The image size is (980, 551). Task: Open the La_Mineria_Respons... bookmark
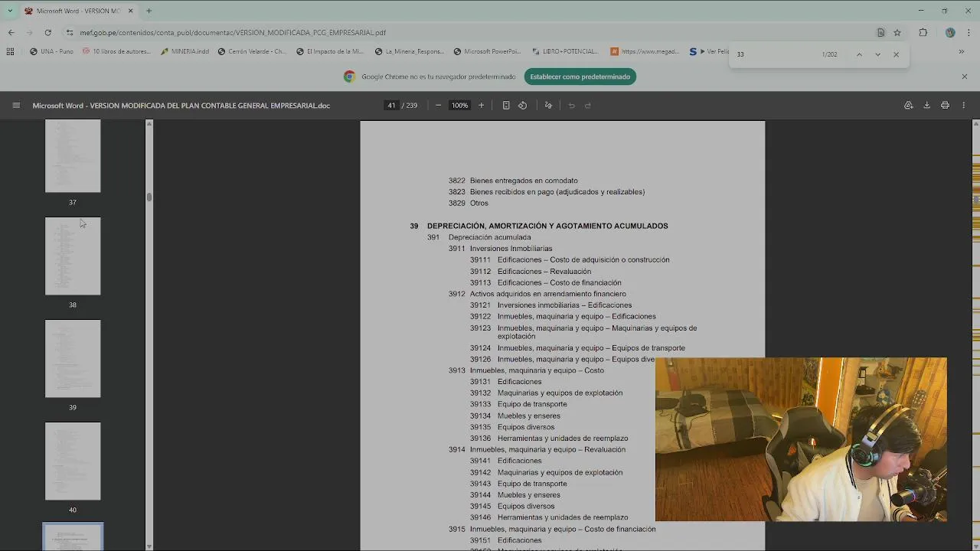pos(410,51)
